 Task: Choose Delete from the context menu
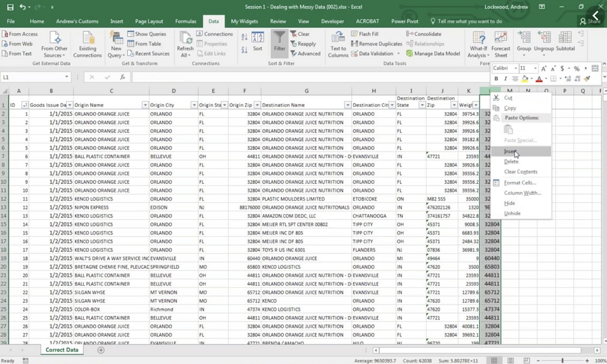tap(521, 161)
